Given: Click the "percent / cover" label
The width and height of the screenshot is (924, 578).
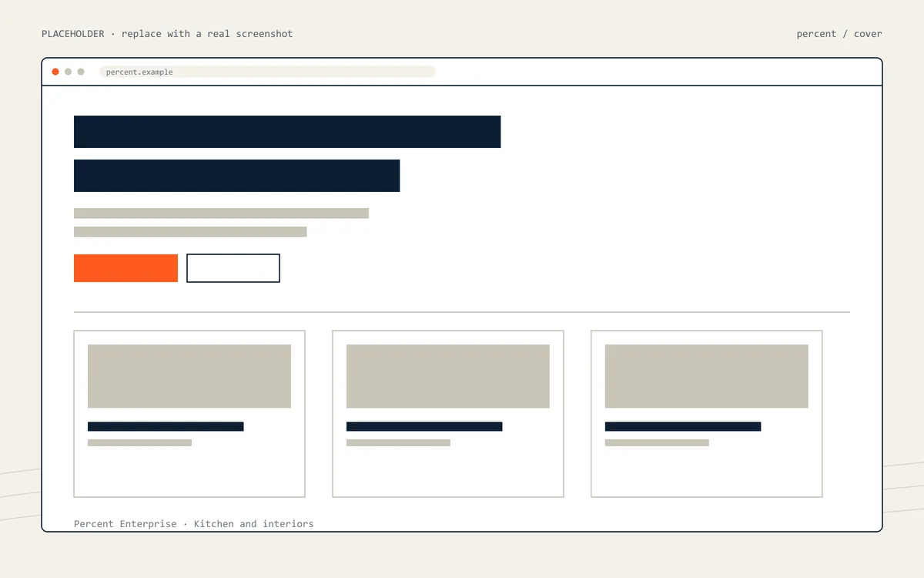Looking at the screenshot, I should (x=839, y=34).
